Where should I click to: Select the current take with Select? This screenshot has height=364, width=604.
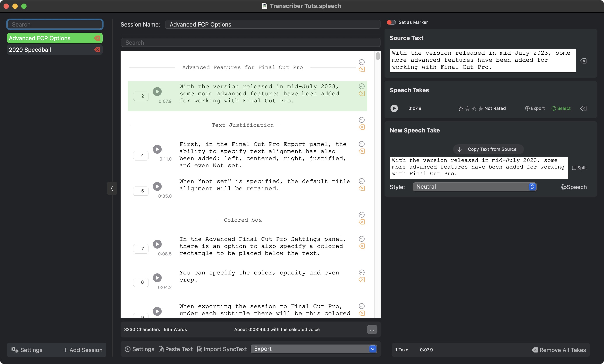561,108
